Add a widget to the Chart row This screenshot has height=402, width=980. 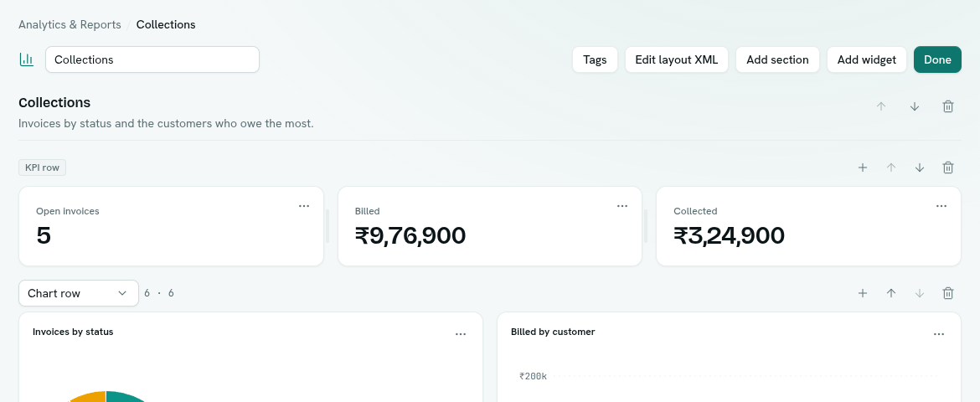[x=863, y=293]
